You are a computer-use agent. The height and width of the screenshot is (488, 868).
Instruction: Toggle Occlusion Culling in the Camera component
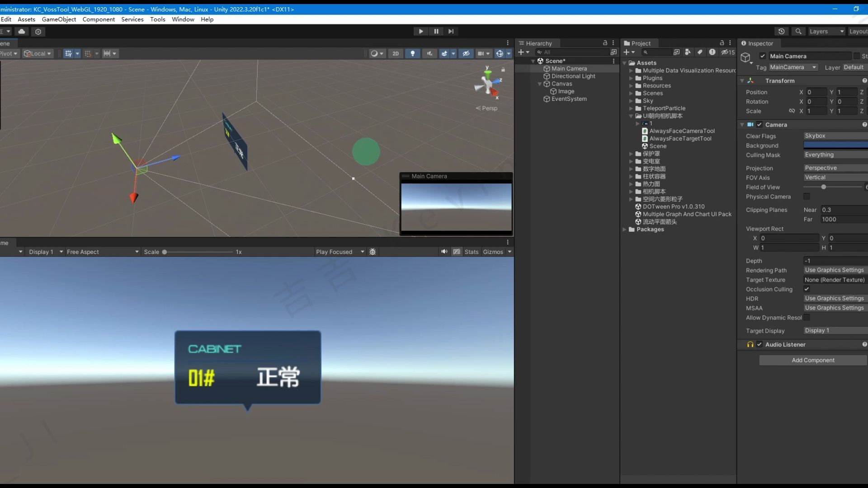click(x=807, y=289)
